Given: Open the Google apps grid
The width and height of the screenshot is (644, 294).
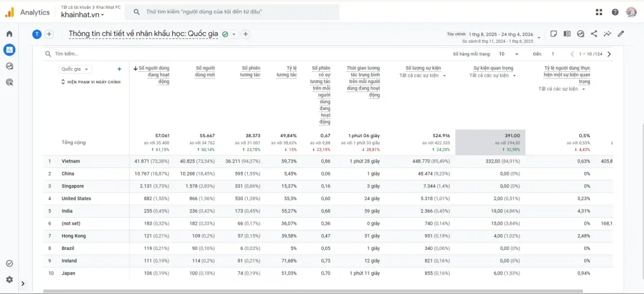Looking at the screenshot, I should (x=599, y=12).
